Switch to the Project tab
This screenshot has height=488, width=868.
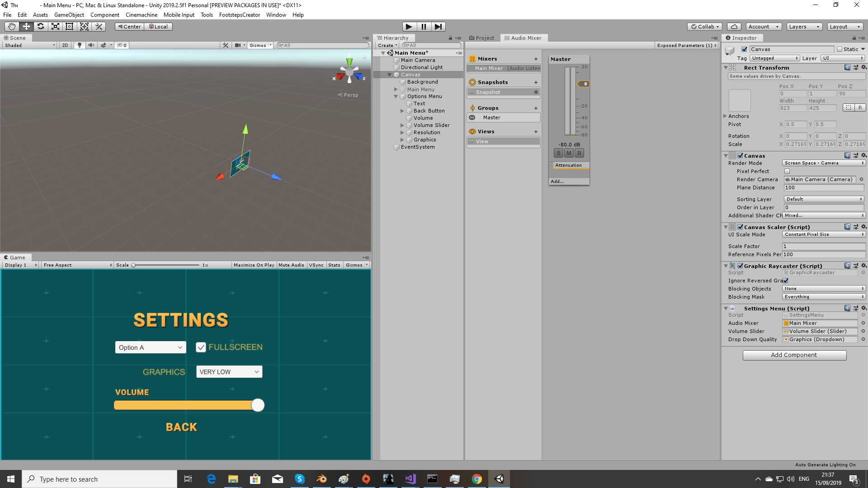[482, 38]
